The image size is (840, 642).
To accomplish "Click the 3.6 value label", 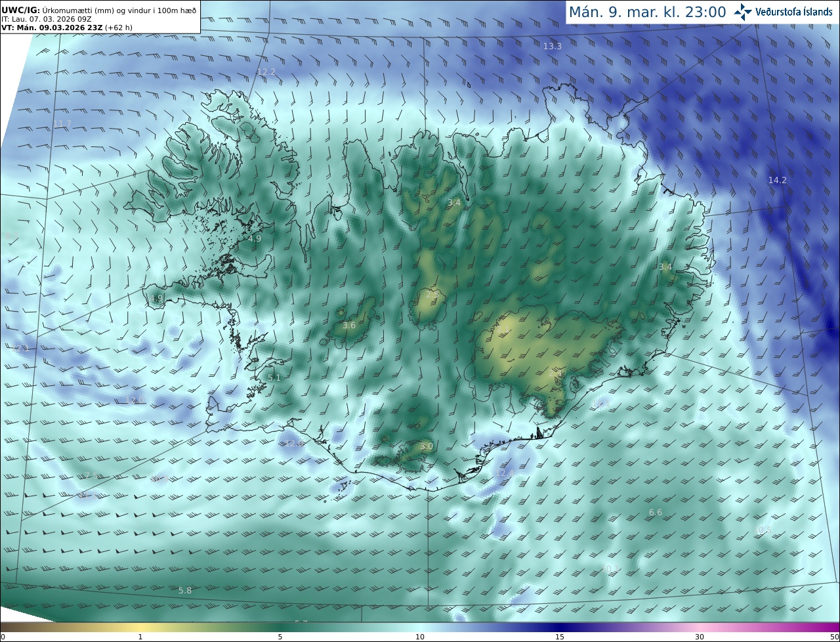I will (x=349, y=326).
